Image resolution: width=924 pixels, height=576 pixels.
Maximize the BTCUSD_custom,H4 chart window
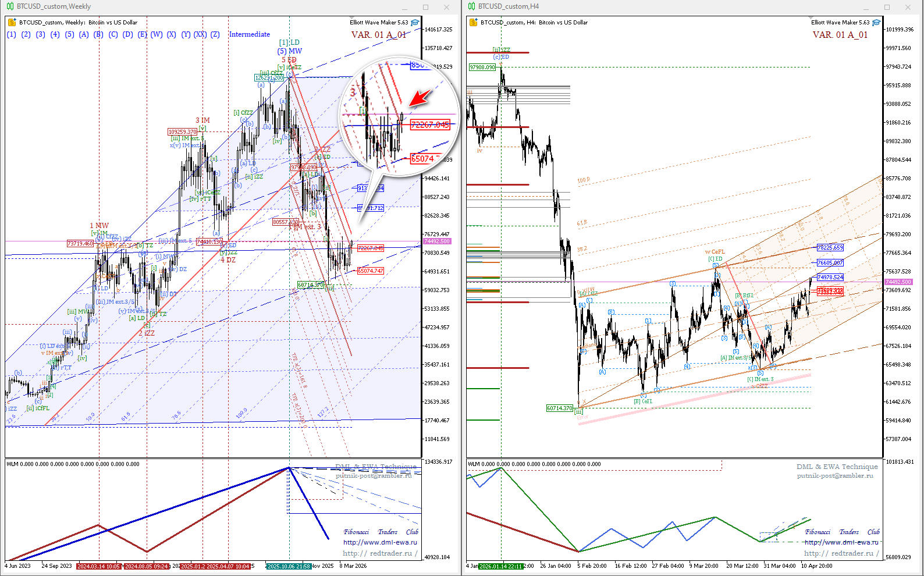[887, 7]
